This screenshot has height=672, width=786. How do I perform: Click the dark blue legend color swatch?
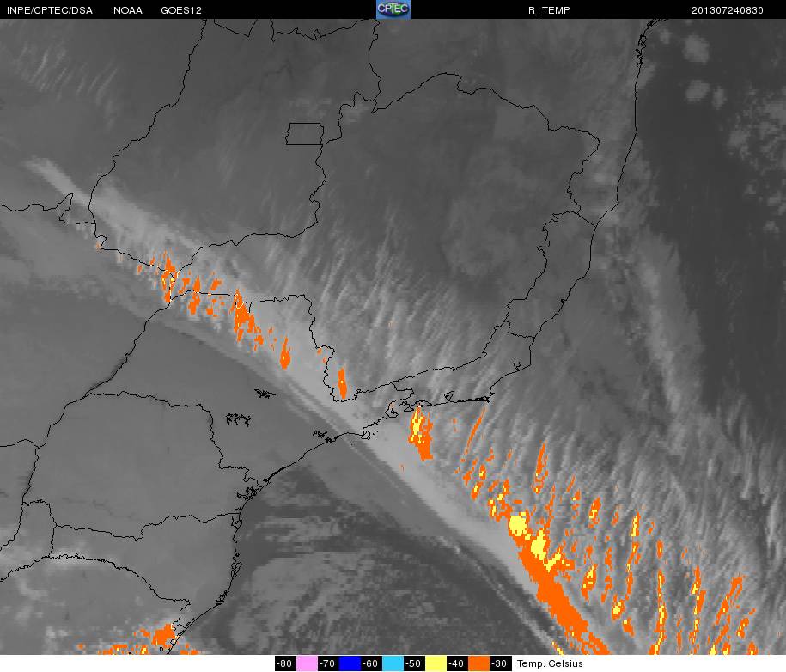click(350, 663)
